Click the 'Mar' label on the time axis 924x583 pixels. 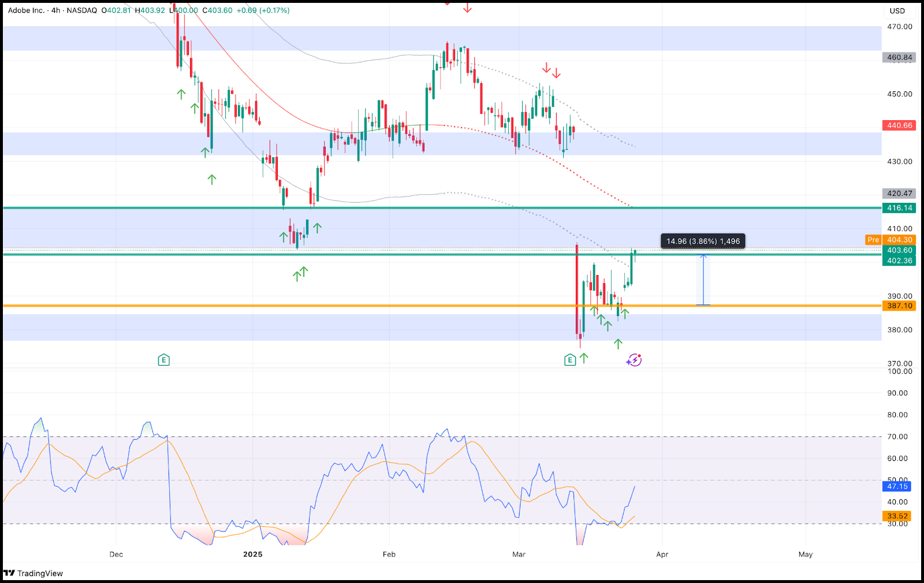click(x=519, y=554)
